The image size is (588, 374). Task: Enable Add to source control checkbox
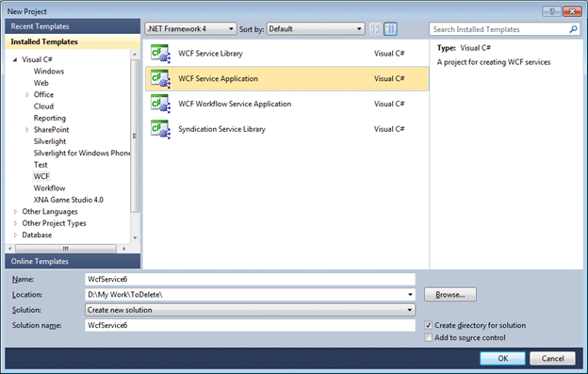[428, 337]
